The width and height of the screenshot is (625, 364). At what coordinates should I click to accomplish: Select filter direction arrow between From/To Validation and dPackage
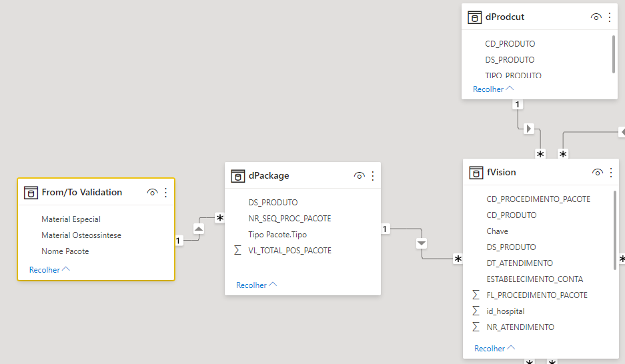tap(199, 229)
